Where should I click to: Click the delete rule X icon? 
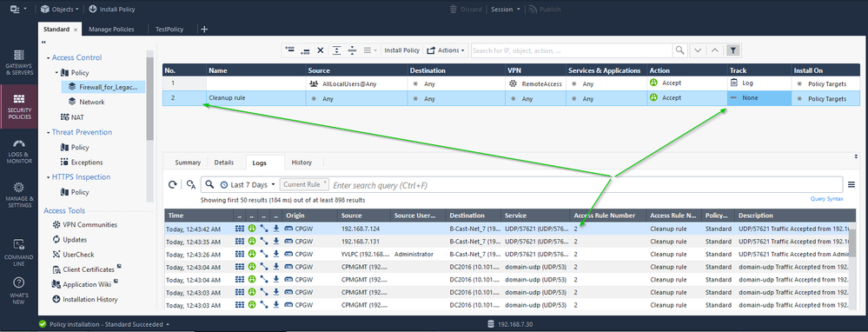[x=320, y=50]
